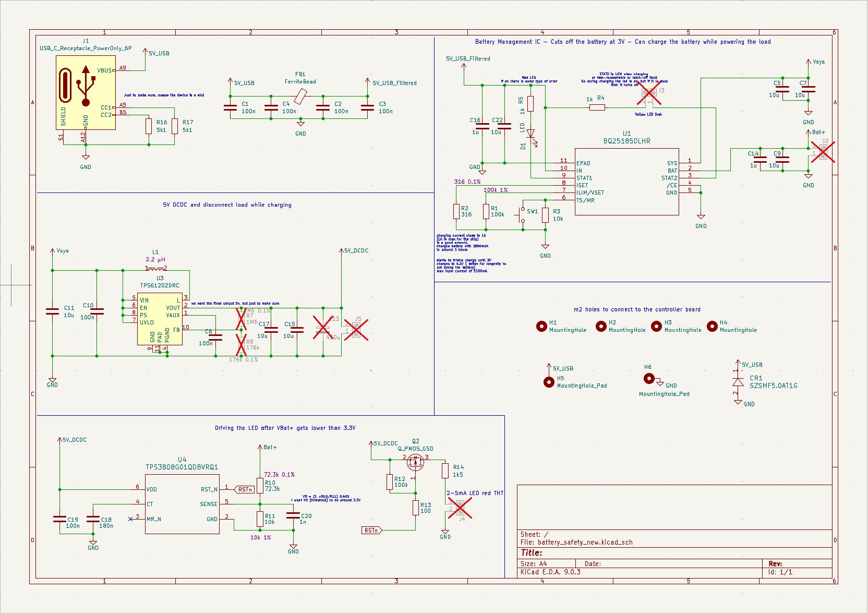This screenshot has width=868, height=614.
Task: Click the RSTn label at RST_N pin
Action: click(244, 489)
